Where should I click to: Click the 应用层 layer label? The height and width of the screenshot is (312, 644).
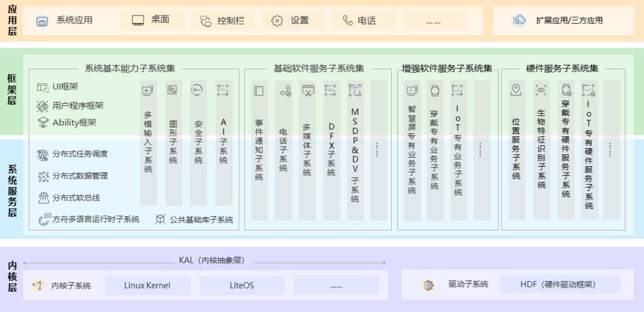12,20
